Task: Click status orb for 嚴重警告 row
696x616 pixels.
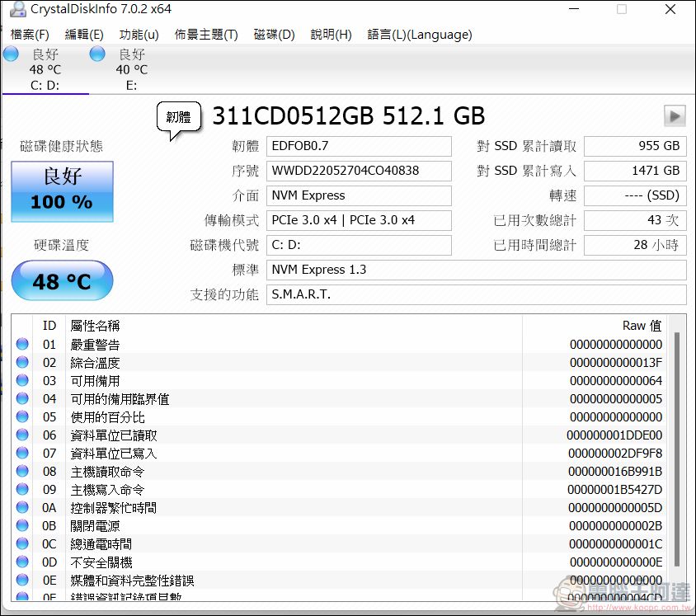Action: pyautogui.click(x=22, y=345)
